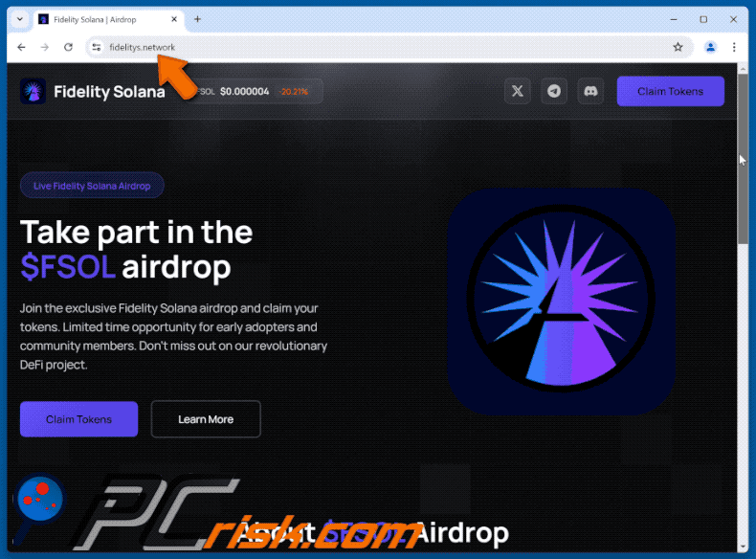
Task: Click the Live Fidelity Solana Airdrop badge
Action: (x=92, y=186)
